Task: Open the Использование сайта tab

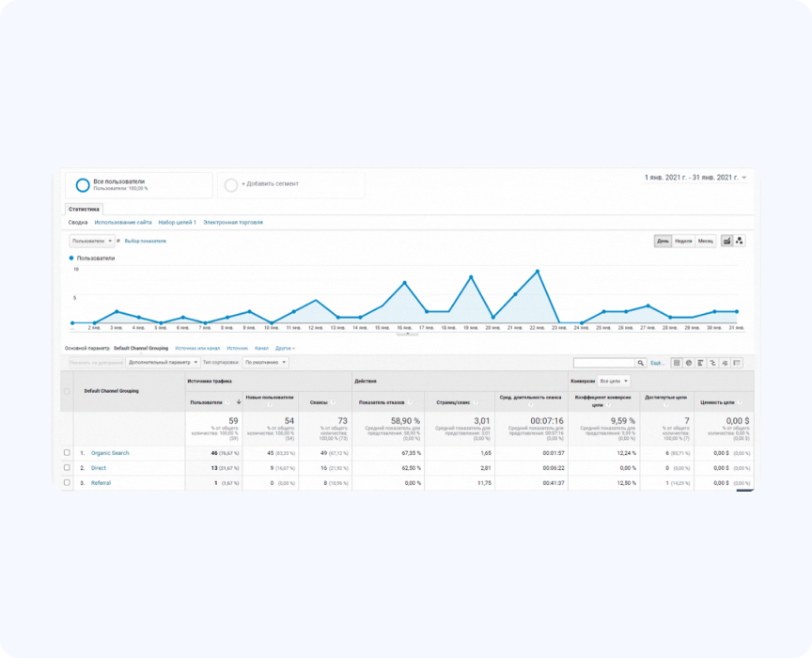Action: [x=123, y=223]
